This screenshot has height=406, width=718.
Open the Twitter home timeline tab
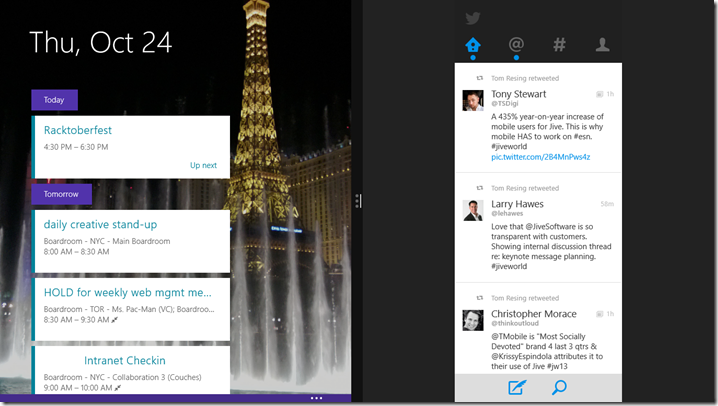coord(473,45)
